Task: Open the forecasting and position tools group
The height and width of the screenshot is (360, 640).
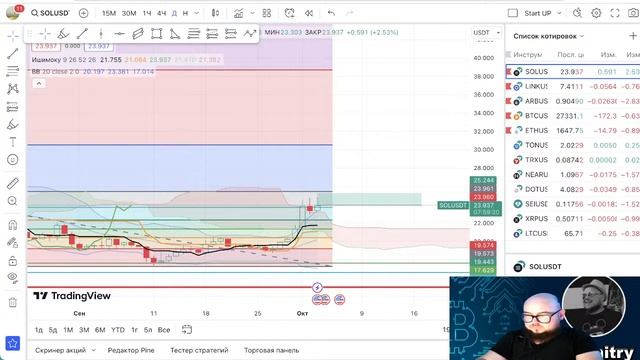Action: (x=13, y=107)
